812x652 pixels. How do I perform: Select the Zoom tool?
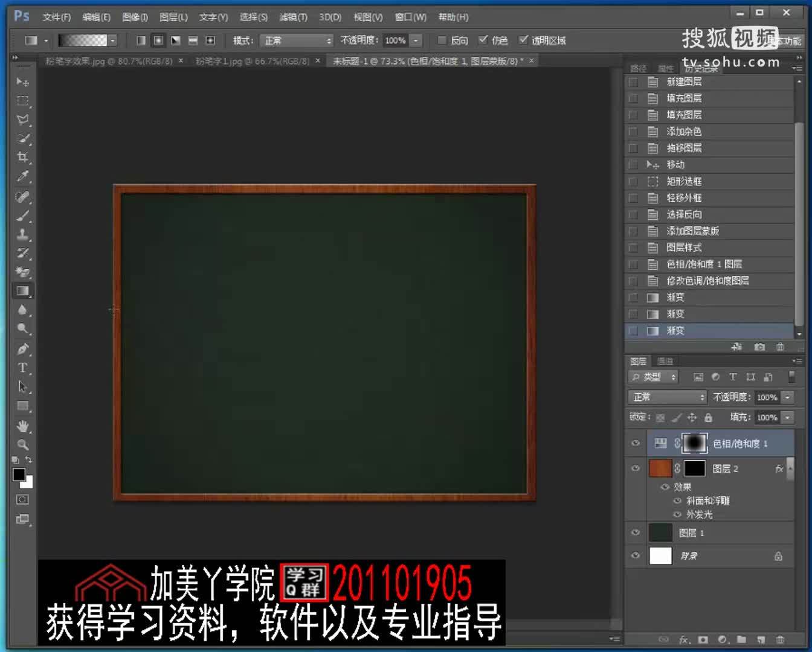pyautogui.click(x=23, y=445)
